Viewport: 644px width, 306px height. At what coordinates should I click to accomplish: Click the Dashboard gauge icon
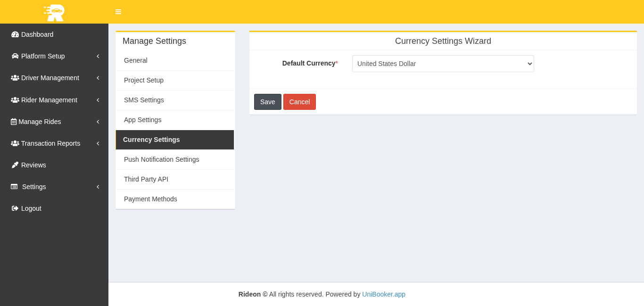point(15,34)
